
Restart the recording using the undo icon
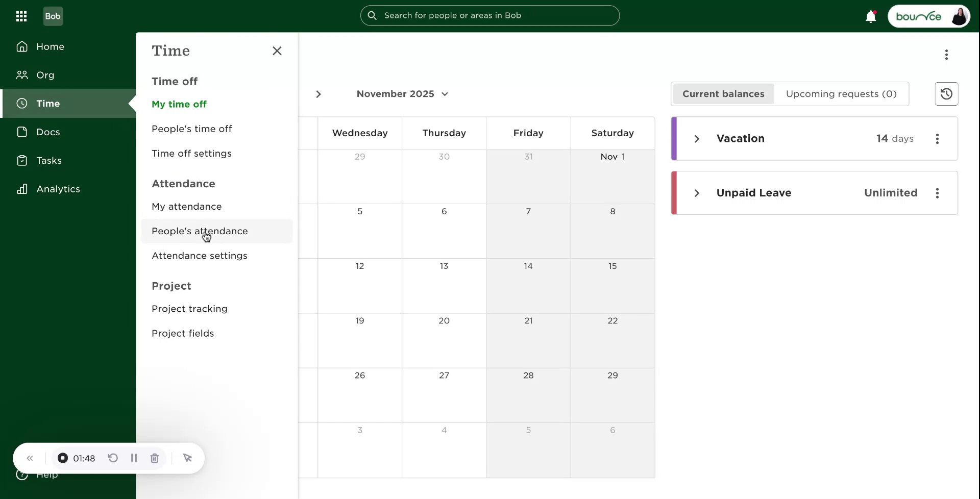113,458
